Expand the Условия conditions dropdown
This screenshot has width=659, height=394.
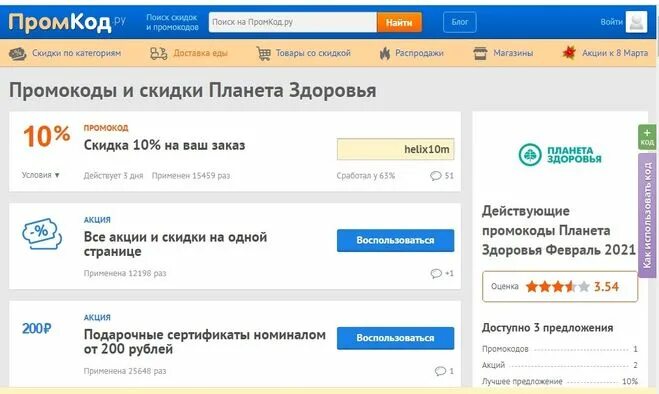pyautogui.click(x=41, y=175)
